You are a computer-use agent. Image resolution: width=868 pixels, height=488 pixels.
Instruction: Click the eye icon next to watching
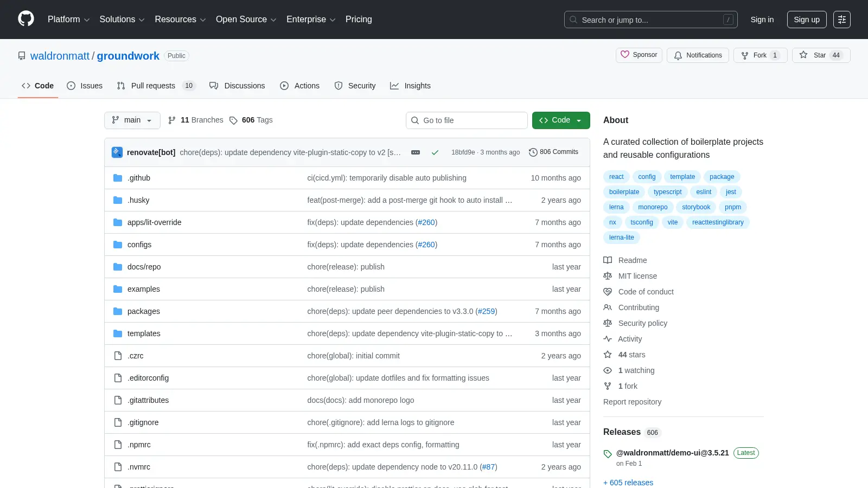pos(608,370)
